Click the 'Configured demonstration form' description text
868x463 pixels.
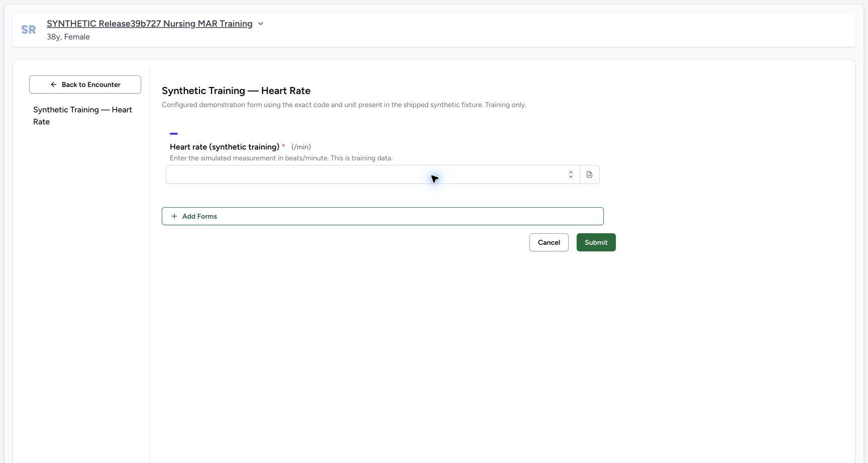[344, 105]
